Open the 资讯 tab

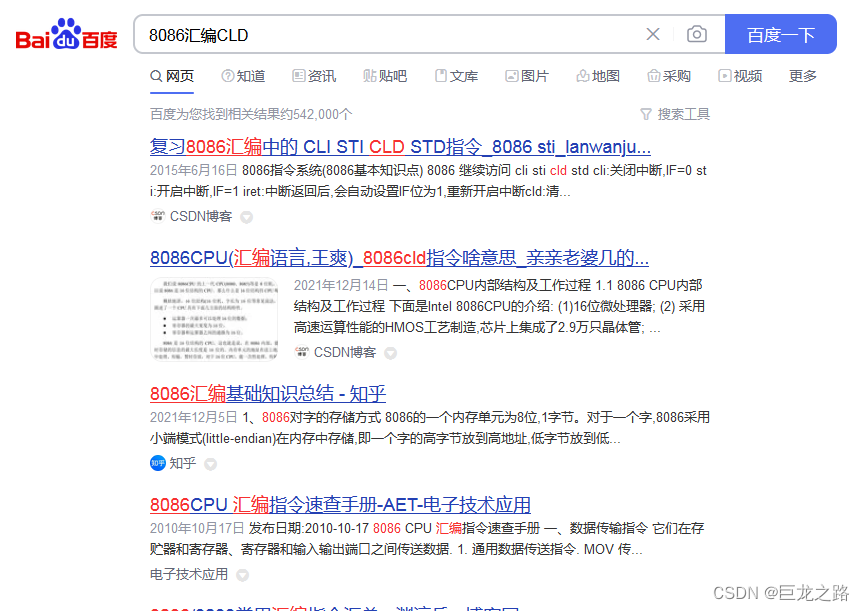[x=314, y=76]
